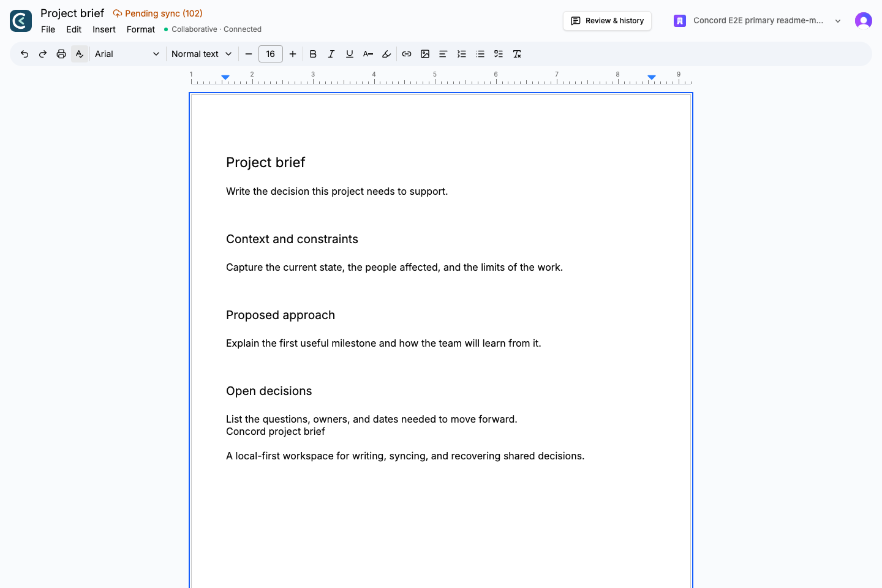Toggle bold formatting
Screen dimensions: 882x588
(313, 54)
